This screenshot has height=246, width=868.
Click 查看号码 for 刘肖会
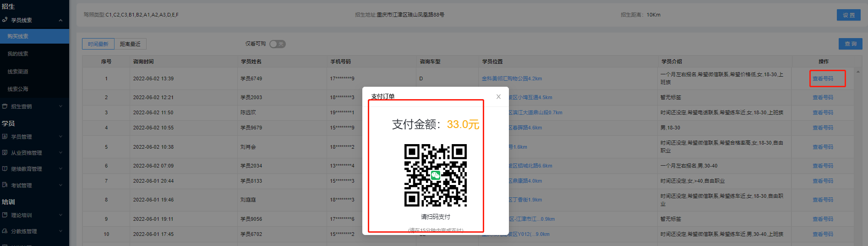[x=823, y=147]
